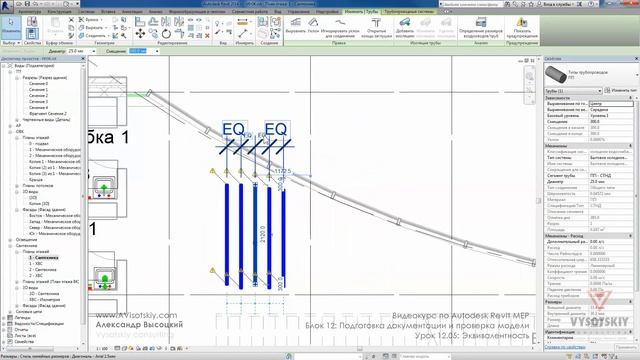Open the Annotate (Аннотации) ribbon tab
Screen dimensions: 640x360
(132, 12)
